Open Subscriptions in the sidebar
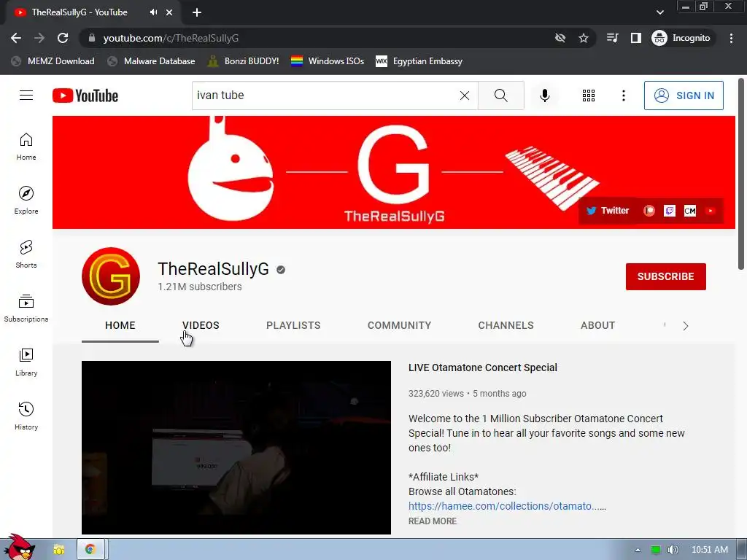Screen dimensions: 747x560 [x=26, y=308]
